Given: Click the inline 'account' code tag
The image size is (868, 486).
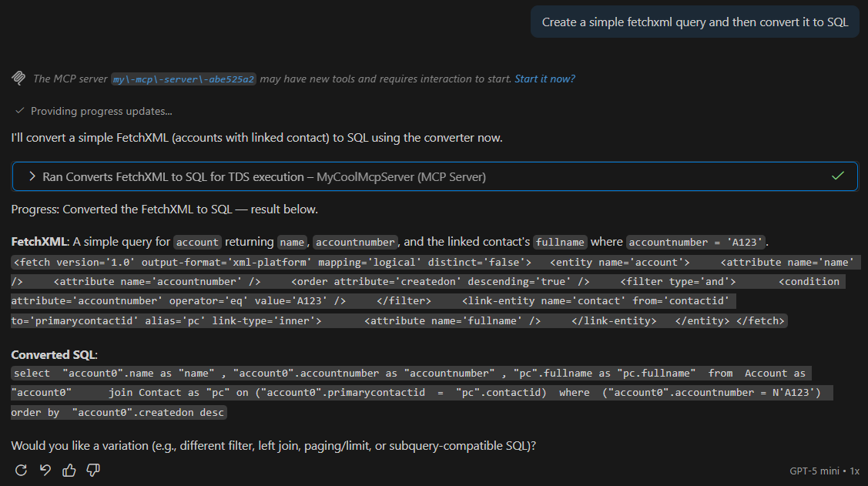Looking at the screenshot, I should click(x=198, y=242).
